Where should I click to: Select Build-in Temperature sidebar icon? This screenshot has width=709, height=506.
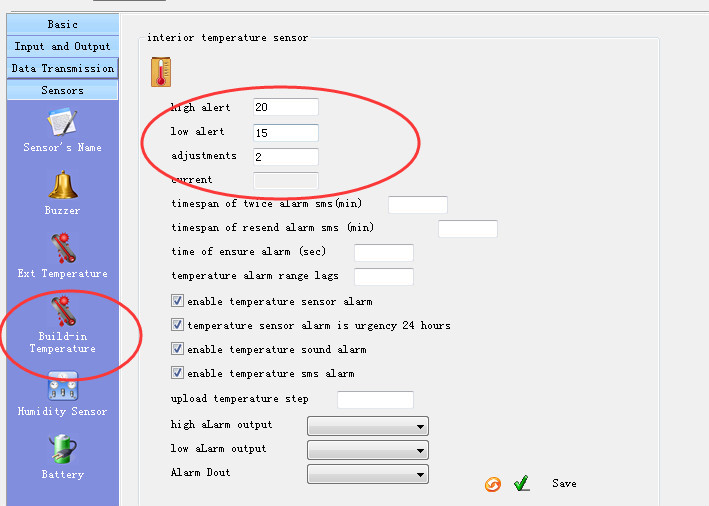pos(62,313)
